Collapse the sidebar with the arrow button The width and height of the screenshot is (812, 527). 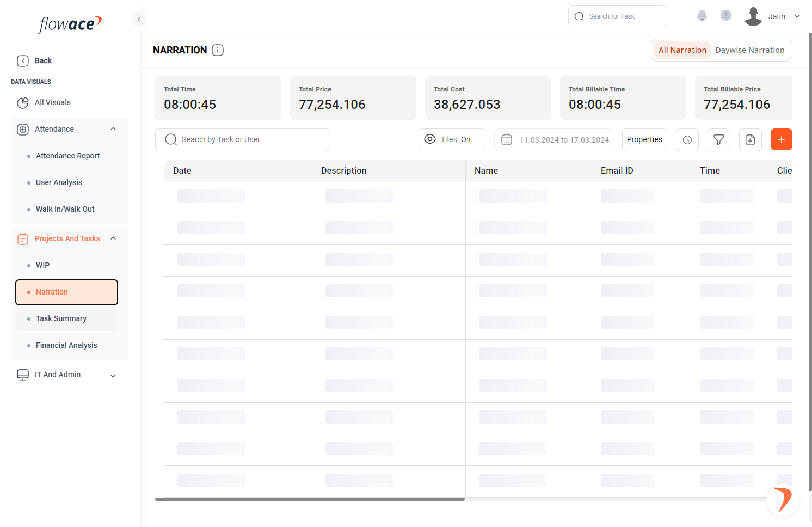pos(139,20)
